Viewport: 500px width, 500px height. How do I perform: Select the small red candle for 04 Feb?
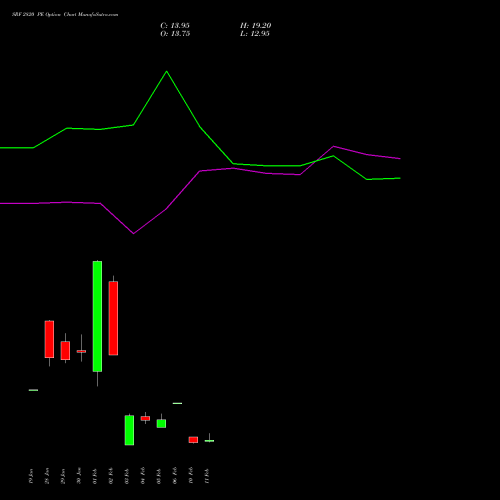tap(145, 418)
